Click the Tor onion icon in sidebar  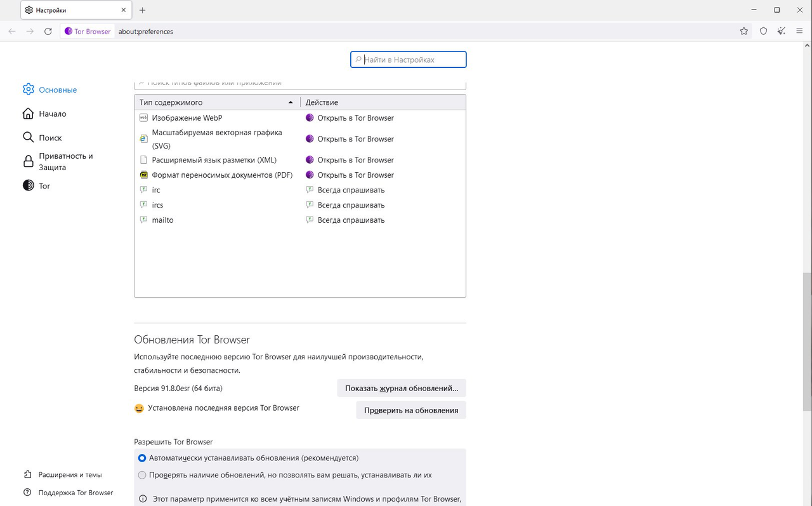click(x=29, y=185)
